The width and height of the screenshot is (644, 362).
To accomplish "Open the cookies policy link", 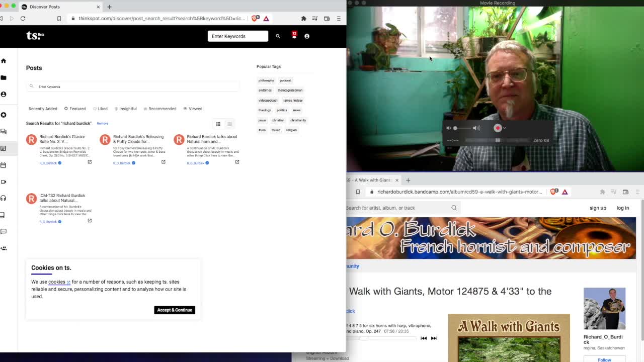I will click(59, 282).
